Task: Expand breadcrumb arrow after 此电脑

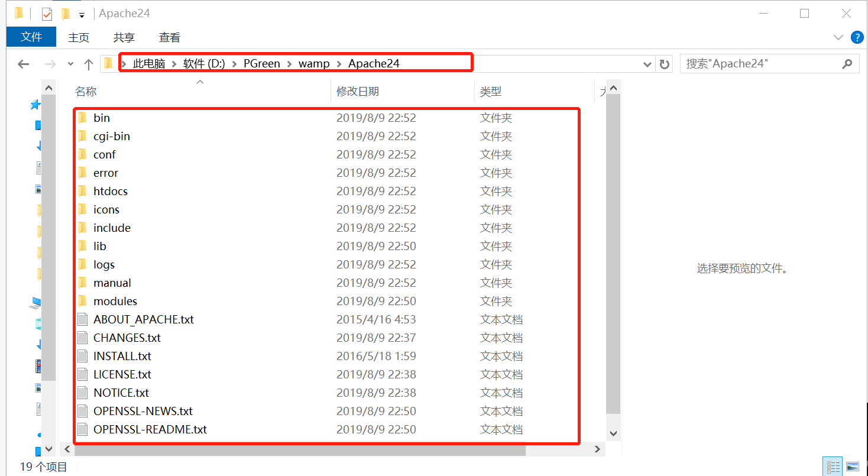Action: point(173,64)
